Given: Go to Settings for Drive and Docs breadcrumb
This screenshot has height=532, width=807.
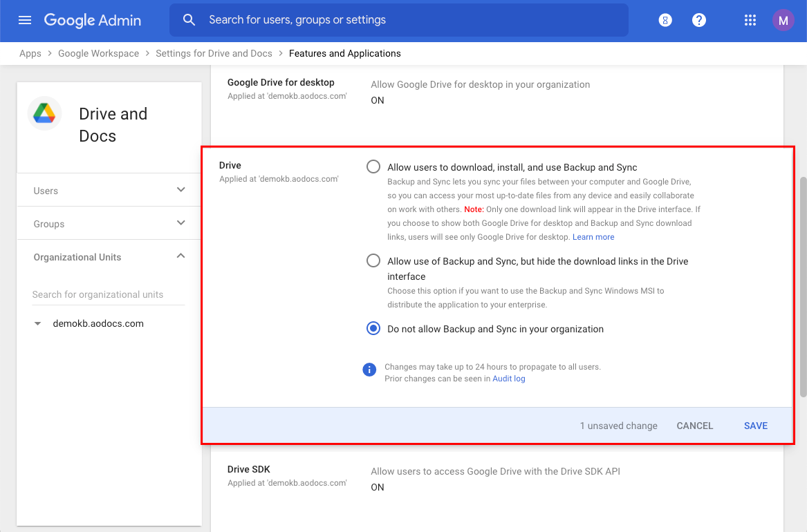Looking at the screenshot, I should pos(214,53).
